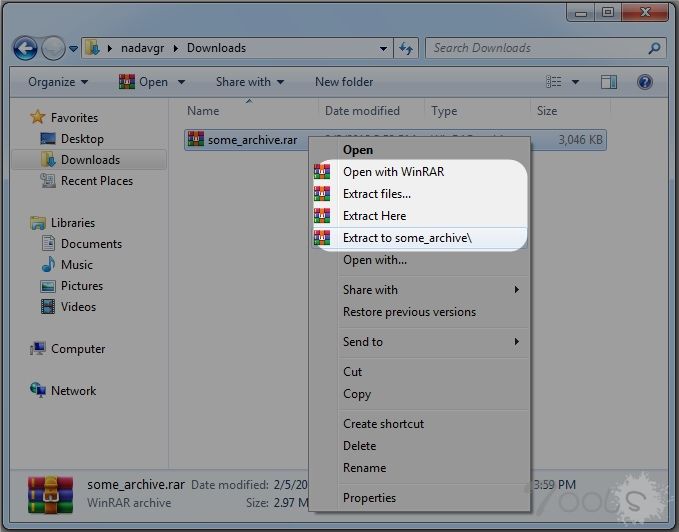Select Documents under Libraries
Screen dimensions: 679x532
(x=91, y=244)
